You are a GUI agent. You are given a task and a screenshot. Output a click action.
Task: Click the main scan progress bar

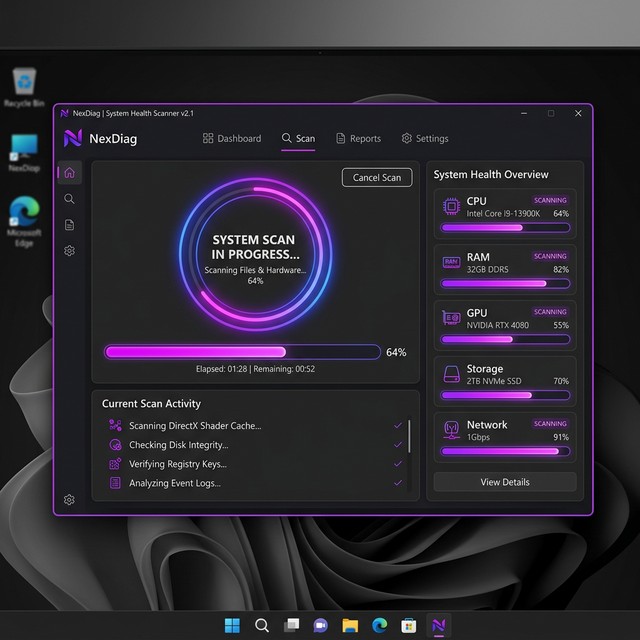(242, 352)
